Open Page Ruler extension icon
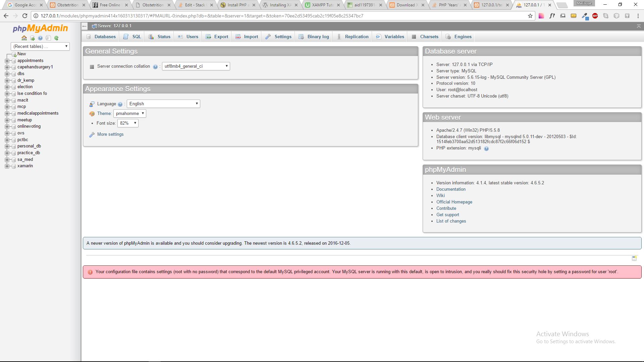644x362 pixels. [x=574, y=16]
